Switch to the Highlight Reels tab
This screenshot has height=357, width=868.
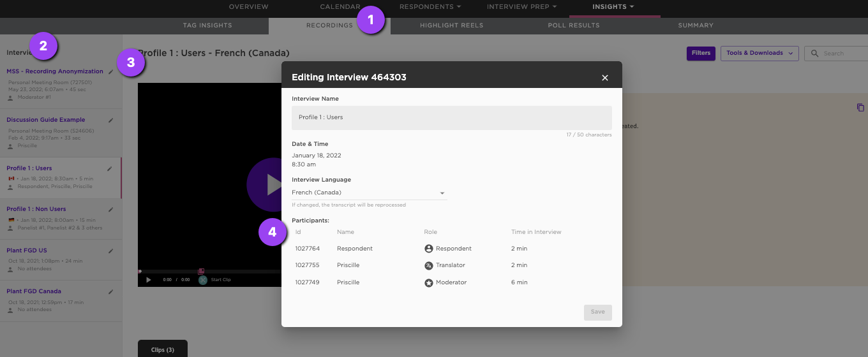click(451, 25)
